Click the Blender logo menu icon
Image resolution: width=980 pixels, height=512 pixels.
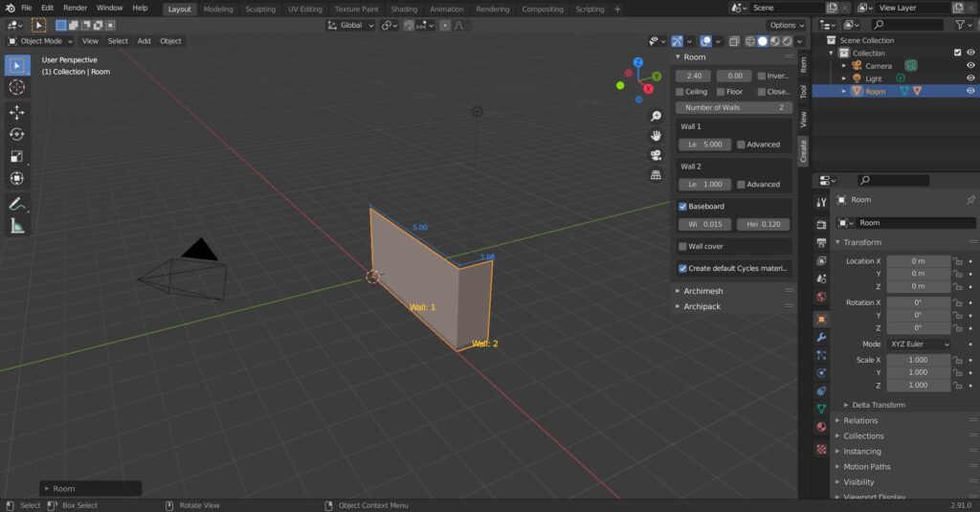click(10, 8)
